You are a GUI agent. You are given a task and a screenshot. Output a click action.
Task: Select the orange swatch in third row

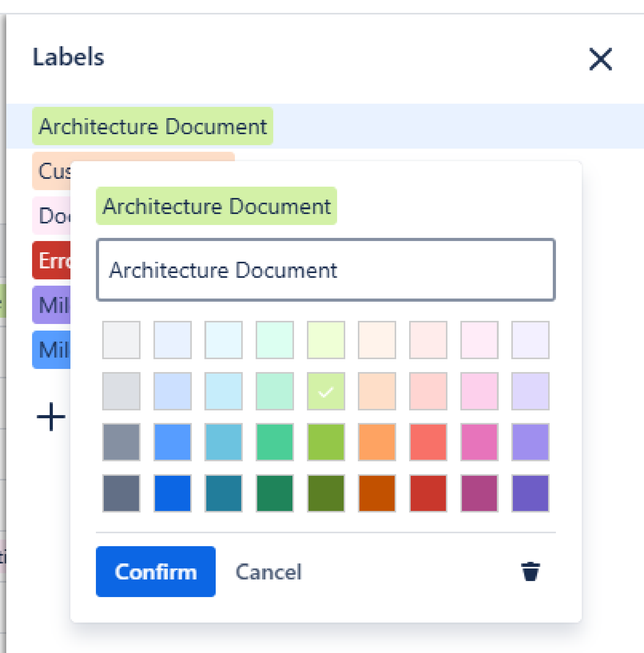point(377,442)
